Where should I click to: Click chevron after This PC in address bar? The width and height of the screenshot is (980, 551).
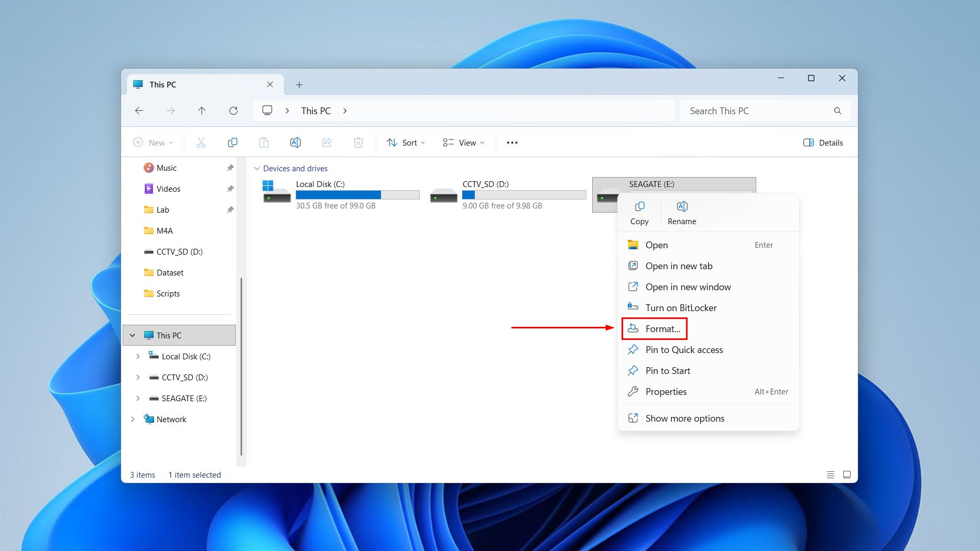(x=345, y=111)
